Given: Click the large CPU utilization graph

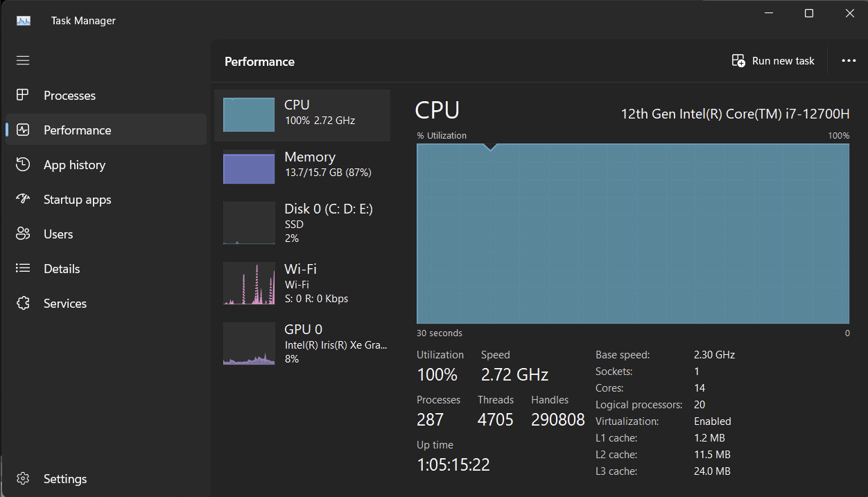Looking at the screenshot, I should point(632,234).
